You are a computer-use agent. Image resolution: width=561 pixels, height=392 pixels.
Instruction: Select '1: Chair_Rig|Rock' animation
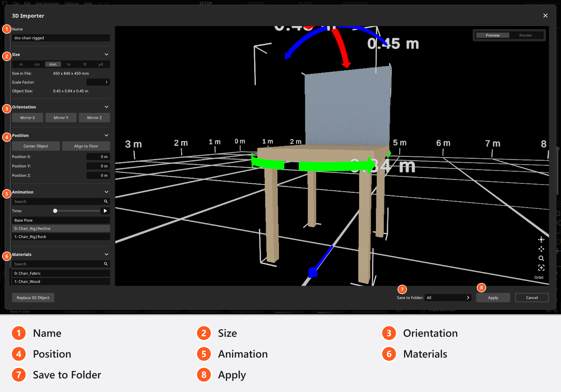tap(61, 237)
